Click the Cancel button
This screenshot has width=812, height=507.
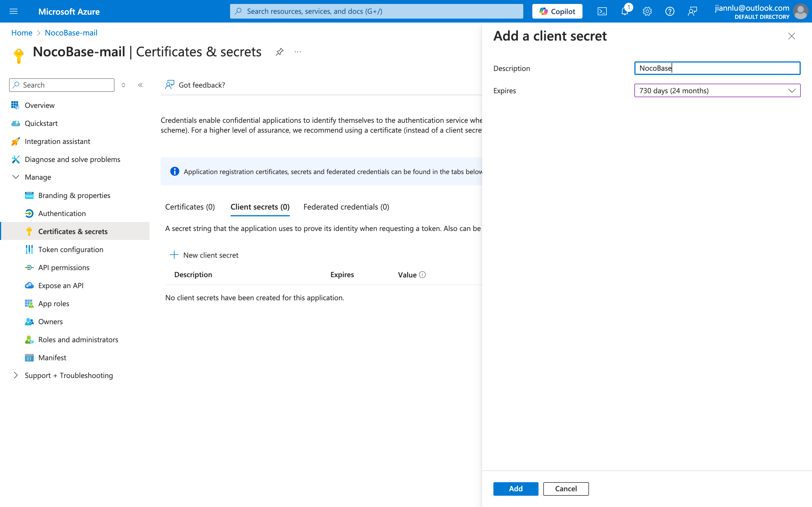pyautogui.click(x=565, y=489)
